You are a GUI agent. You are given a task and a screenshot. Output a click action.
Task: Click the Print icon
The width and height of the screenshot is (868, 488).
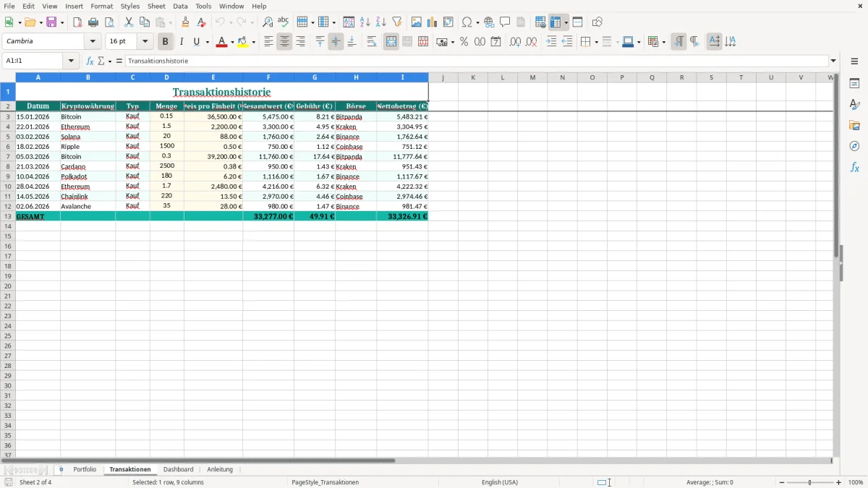(x=93, y=22)
